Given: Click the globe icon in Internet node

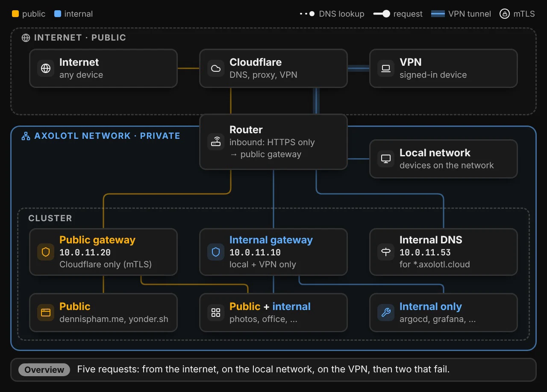Looking at the screenshot, I should 46,68.
